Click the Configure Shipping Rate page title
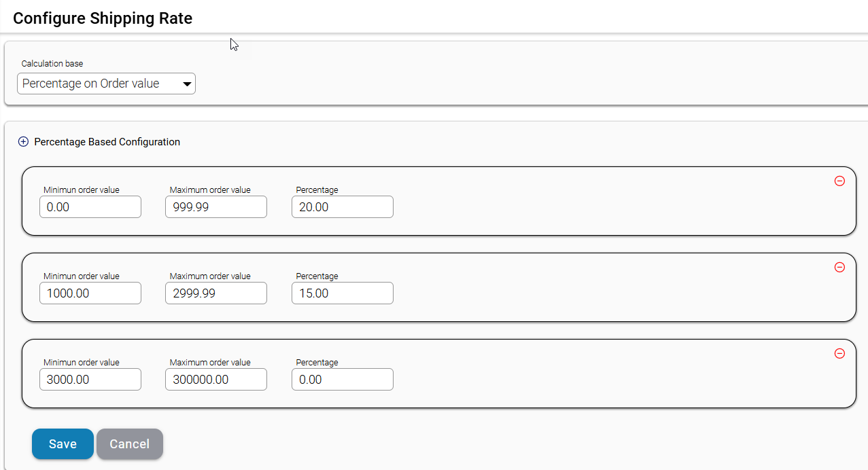Image resolution: width=868 pixels, height=470 pixels. tap(103, 18)
